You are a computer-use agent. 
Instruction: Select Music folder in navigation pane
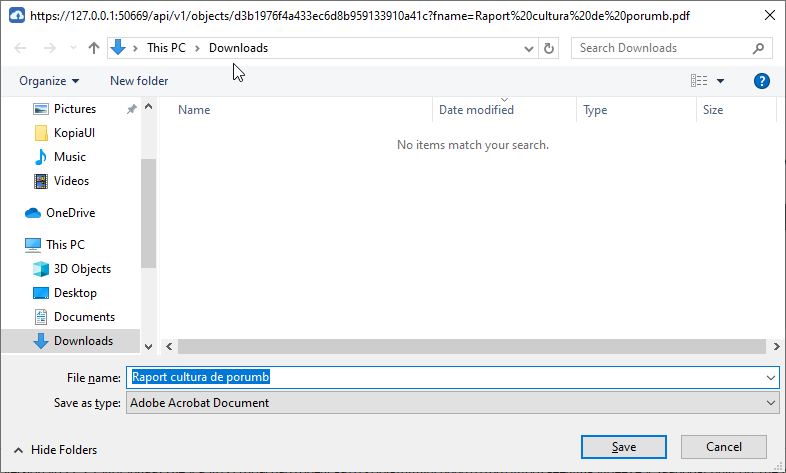click(x=69, y=157)
